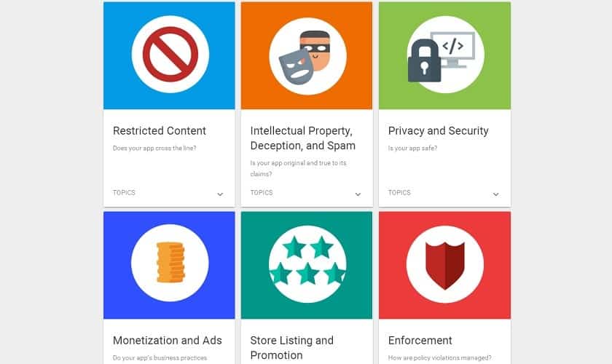
Task: Open the Enforcement heading
Action: click(x=420, y=340)
